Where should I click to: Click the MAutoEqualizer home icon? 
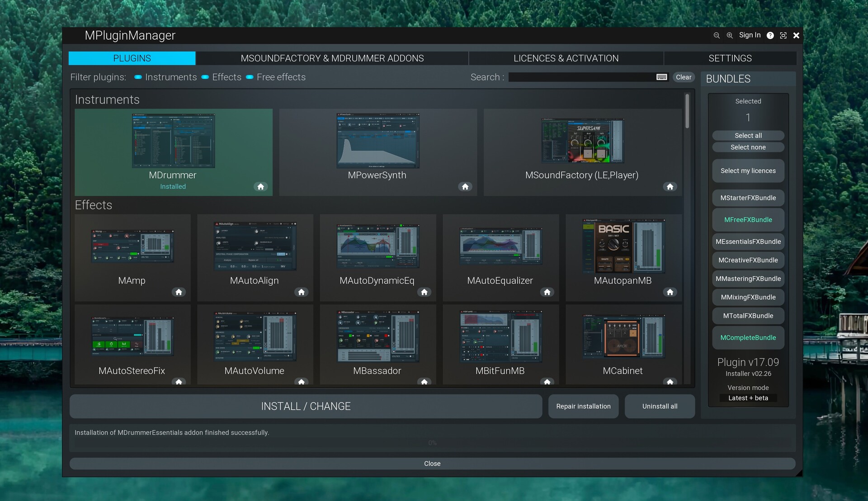point(547,292)
